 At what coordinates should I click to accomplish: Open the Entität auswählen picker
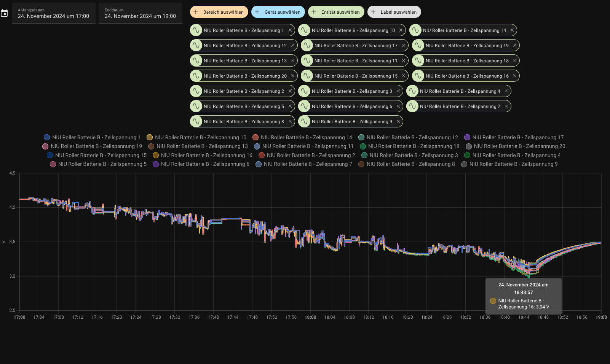(336, 12)
